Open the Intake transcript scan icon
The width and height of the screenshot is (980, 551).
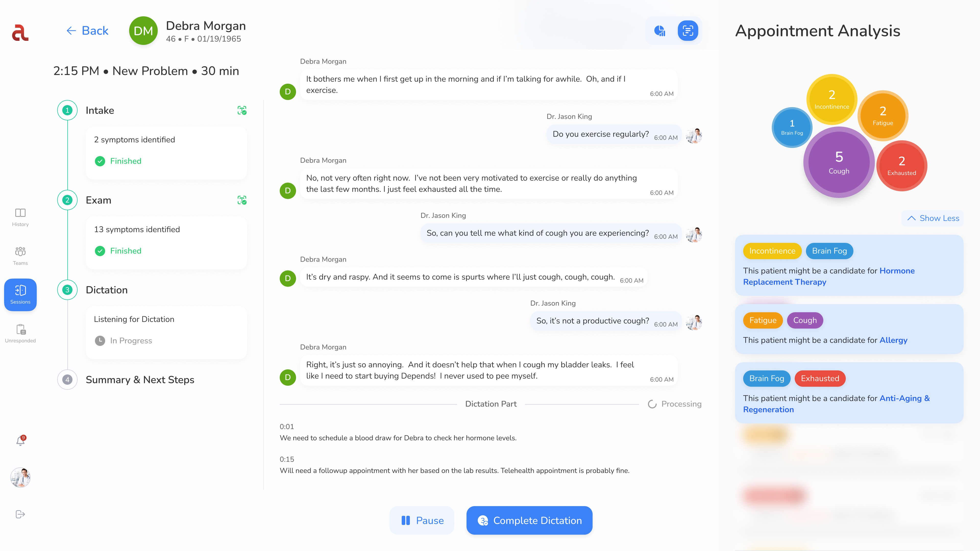pyautogui.click(x=242, y=110)
